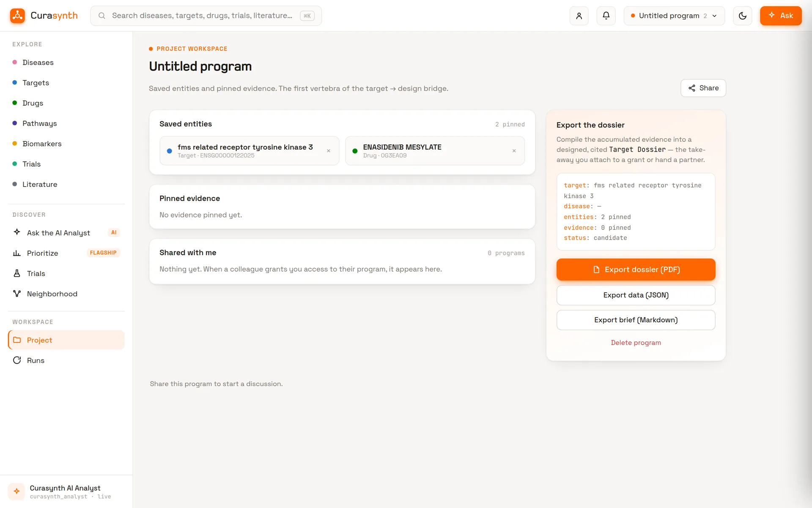Open Pathways in the sidebar

pos(66,124)
